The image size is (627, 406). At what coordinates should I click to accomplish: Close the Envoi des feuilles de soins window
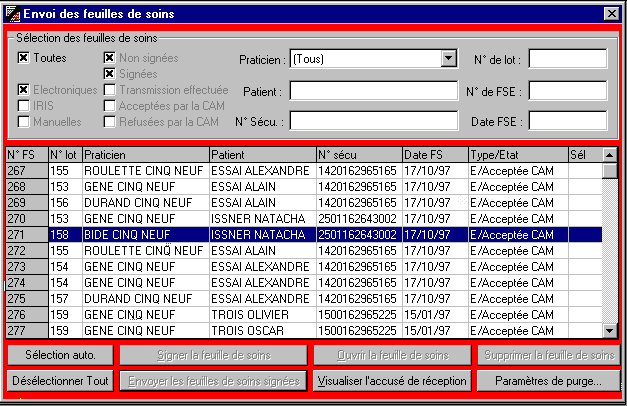pos(611,14)
